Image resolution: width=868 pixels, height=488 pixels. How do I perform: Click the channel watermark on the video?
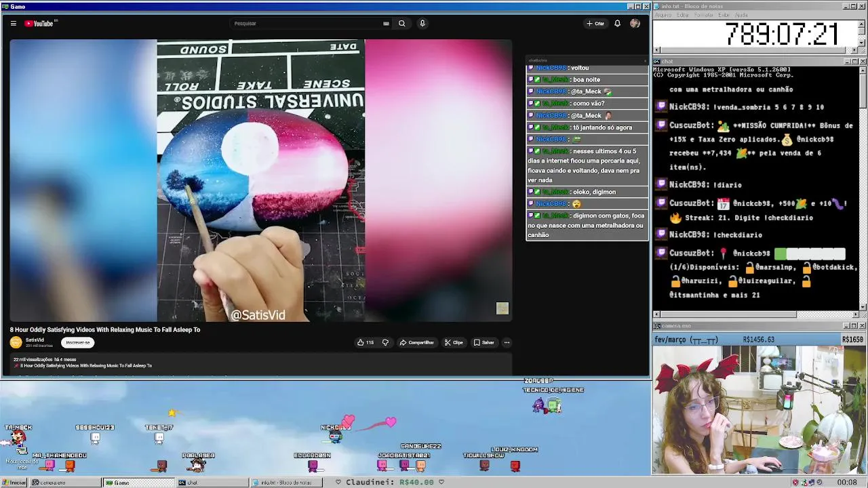click(x=502, y=308)
